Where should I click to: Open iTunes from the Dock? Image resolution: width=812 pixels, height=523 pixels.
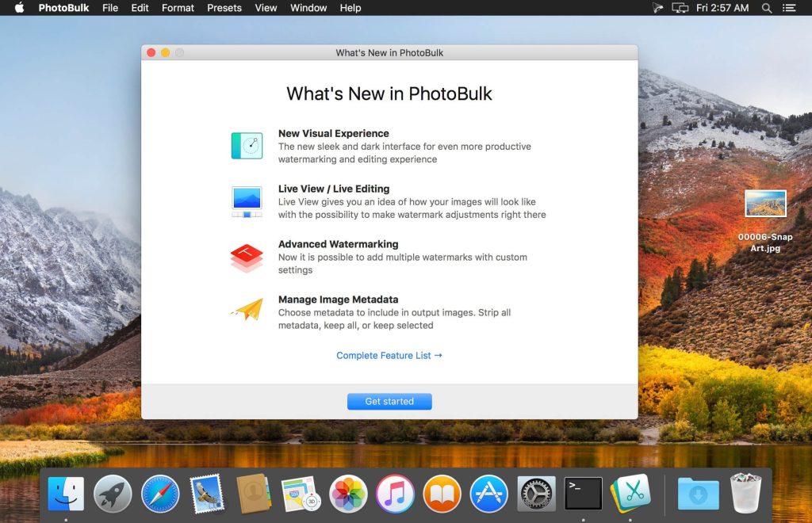395,494
